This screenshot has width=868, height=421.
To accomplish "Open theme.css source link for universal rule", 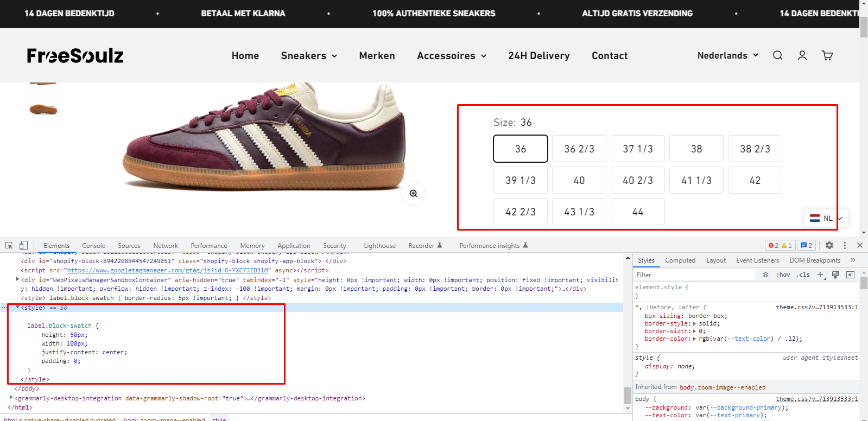I will (x=817, y=307).
